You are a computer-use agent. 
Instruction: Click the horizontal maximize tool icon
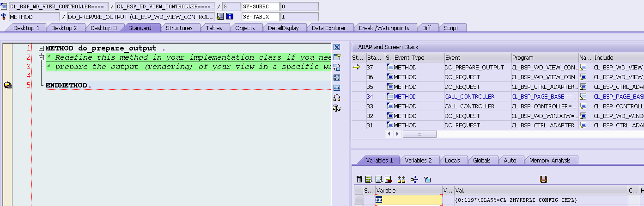coord(336,87)
